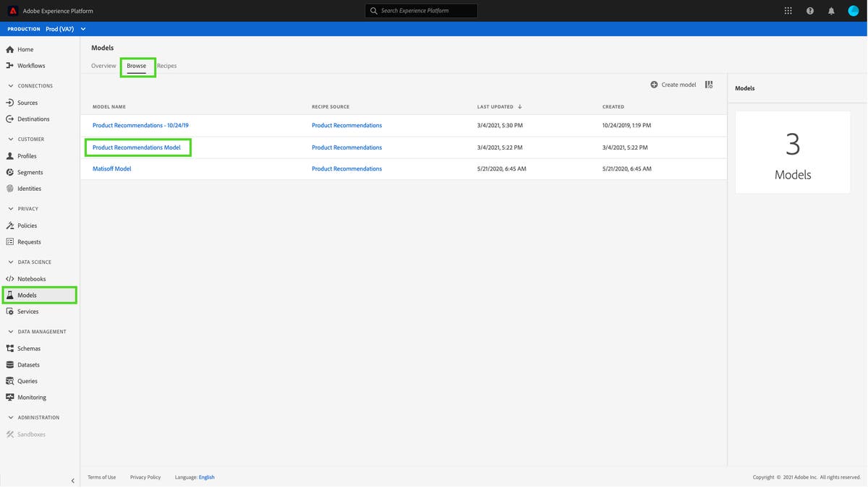This screenshot has height=488, width=868.
Task: Sort by Recipe Source column header
Action: point(331,107)
